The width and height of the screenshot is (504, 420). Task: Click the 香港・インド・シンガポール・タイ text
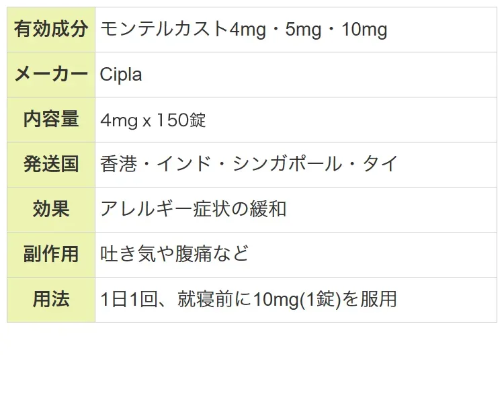[x=249, y=164]
